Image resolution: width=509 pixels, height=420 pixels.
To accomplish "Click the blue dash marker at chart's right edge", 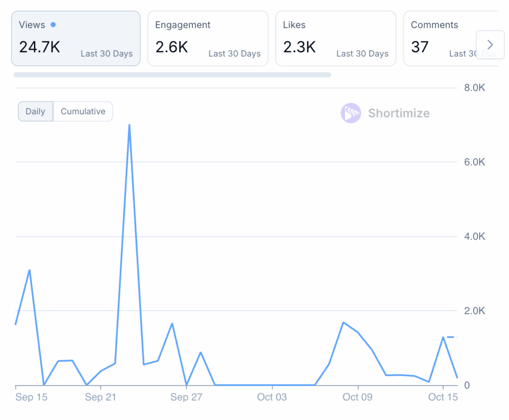I will coord(450,337).
